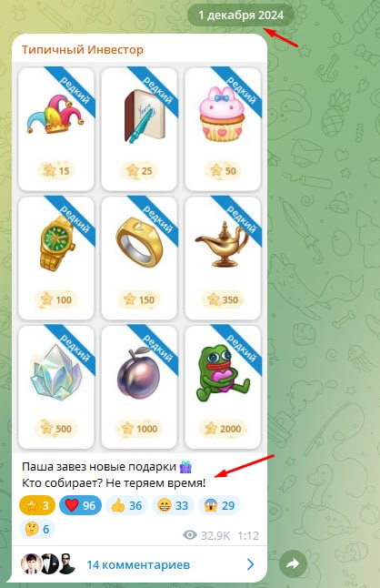
Task: Select the bunny cupcake gift
Action: [223, 129]
